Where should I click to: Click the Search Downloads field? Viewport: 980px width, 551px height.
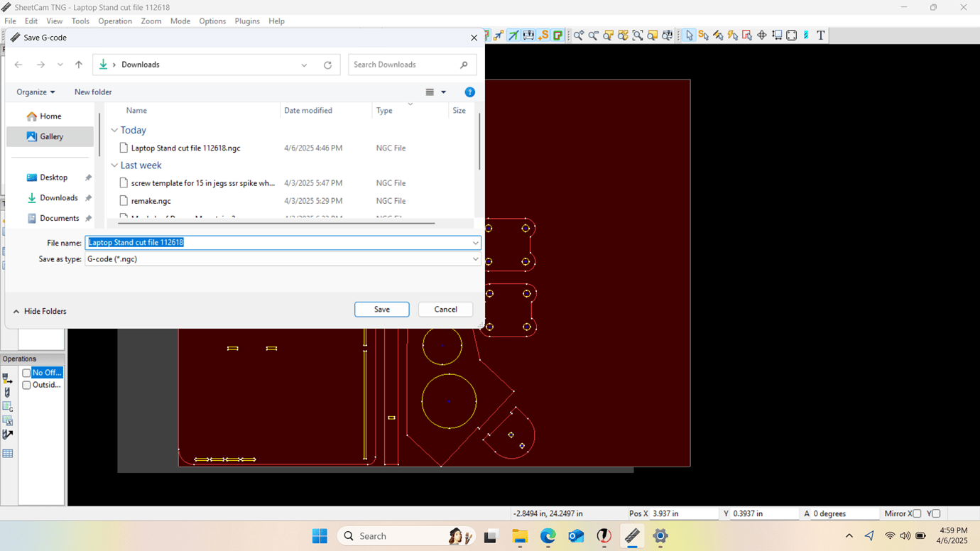click(x=405, y=65)
